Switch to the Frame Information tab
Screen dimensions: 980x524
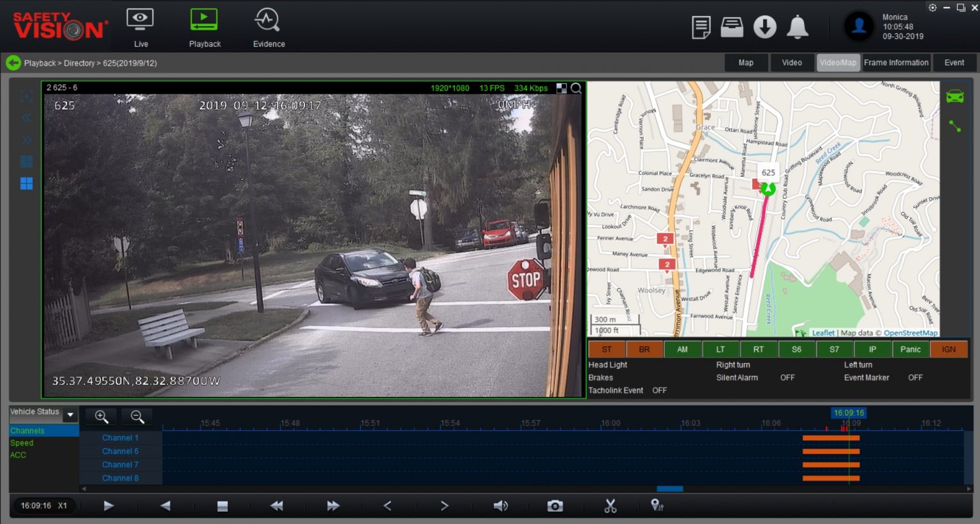point(896,63)
